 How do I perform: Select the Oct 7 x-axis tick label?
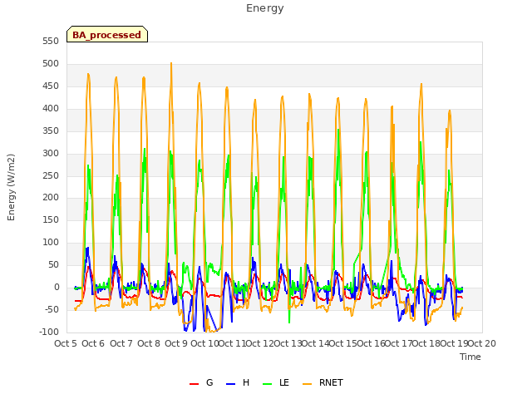(x=121, y=343)
